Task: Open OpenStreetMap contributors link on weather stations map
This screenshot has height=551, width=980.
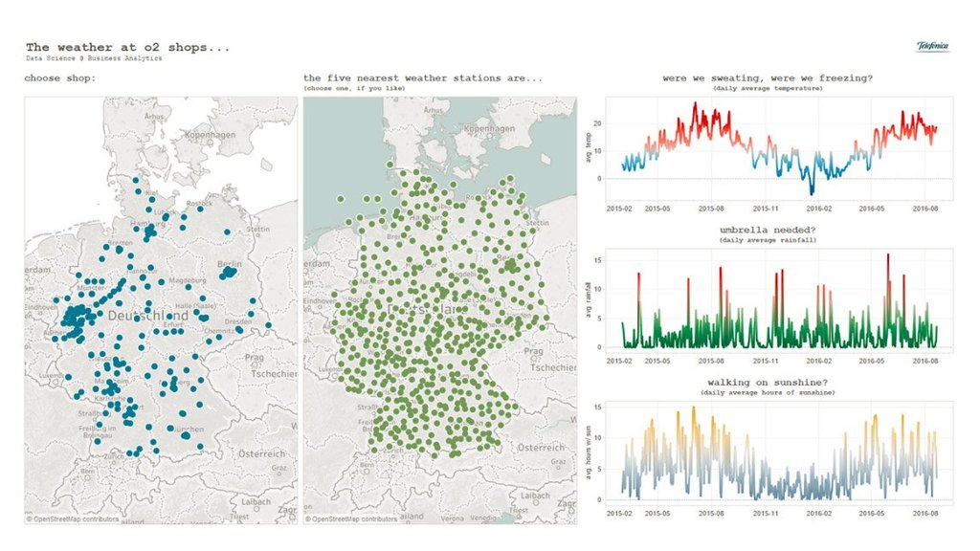Action: (353, 519)
